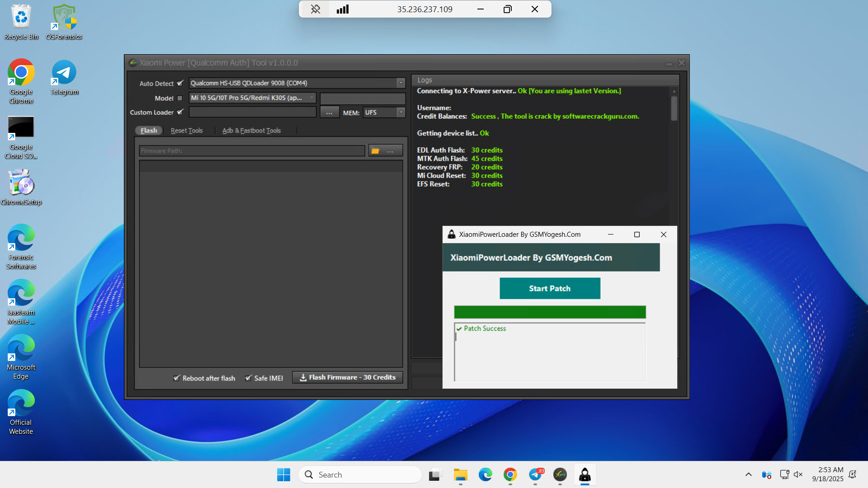This screenshot has height=488, width=868.
Task: Open the firmware folder browse icon
Action: pos(375,151)
